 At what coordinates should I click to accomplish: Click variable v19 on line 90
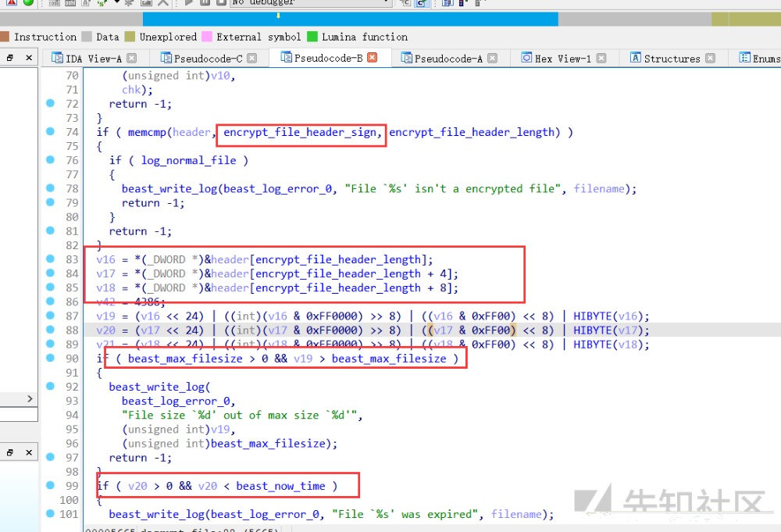click(x=303, y=359)
